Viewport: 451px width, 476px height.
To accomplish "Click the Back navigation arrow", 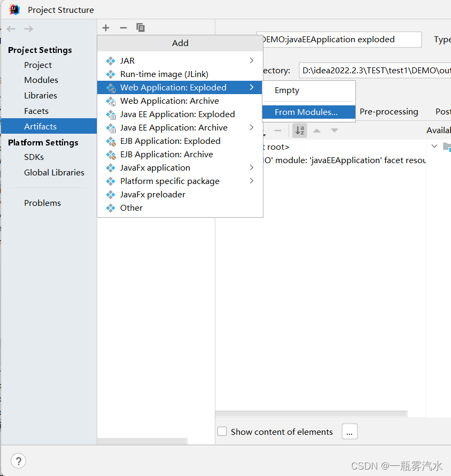I will [x=11, y=29].
